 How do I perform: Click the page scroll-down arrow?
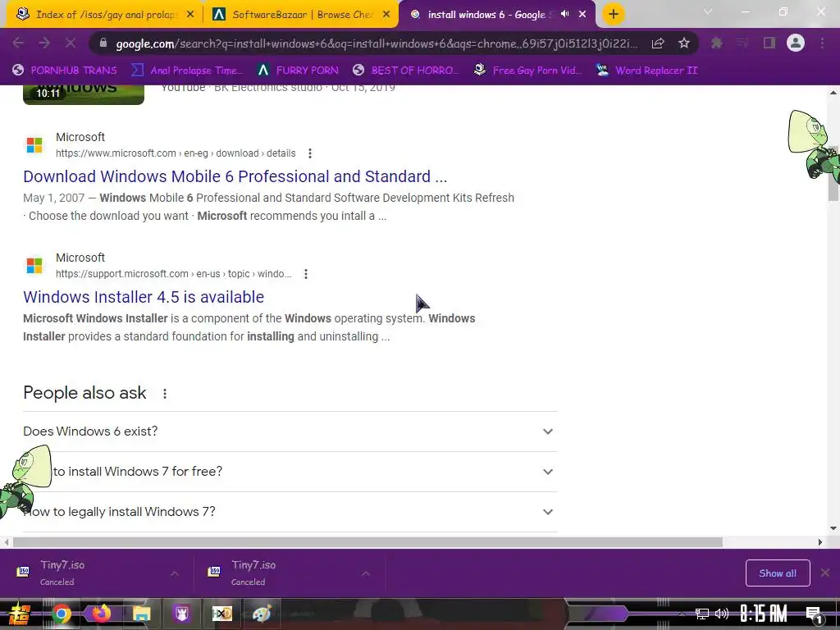tap(833, 527)
